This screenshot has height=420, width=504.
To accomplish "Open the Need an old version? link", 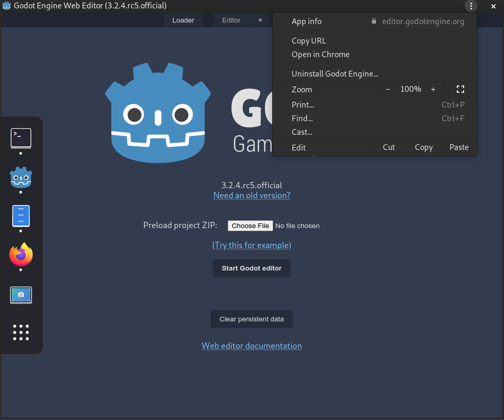I will [252, 196].
